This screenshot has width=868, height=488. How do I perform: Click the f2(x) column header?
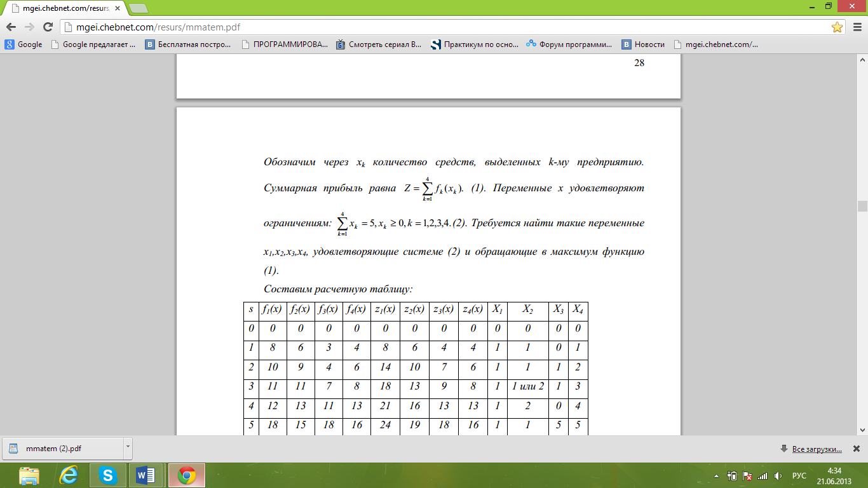point(301,310)
